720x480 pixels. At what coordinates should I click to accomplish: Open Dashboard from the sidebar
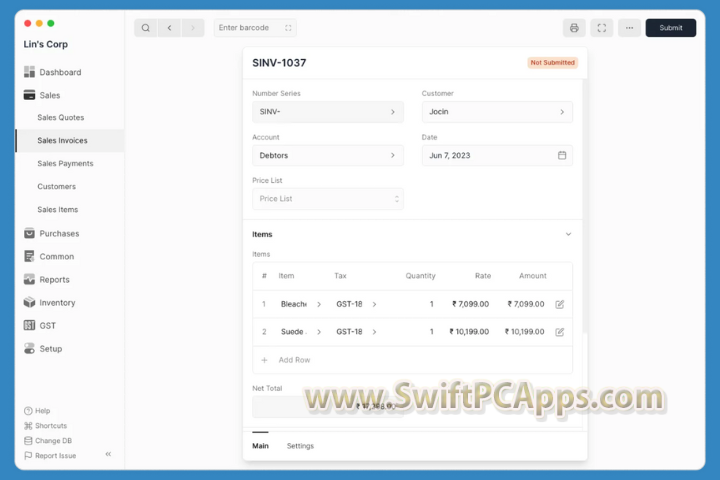60,72
